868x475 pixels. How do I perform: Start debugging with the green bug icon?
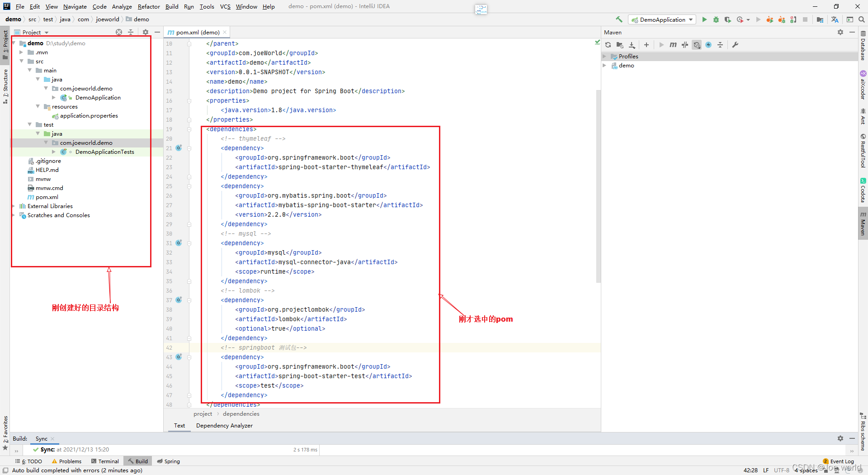tap(716, 19)
